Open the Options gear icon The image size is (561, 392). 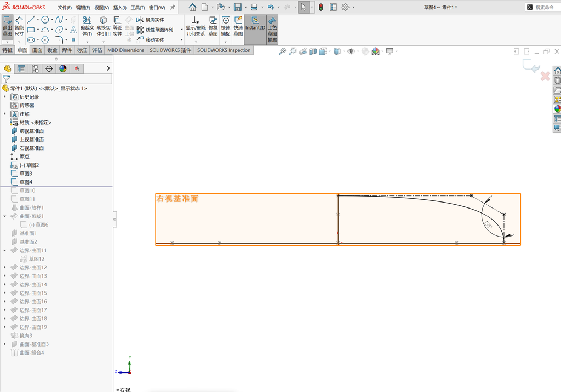[x=345, y=7]
